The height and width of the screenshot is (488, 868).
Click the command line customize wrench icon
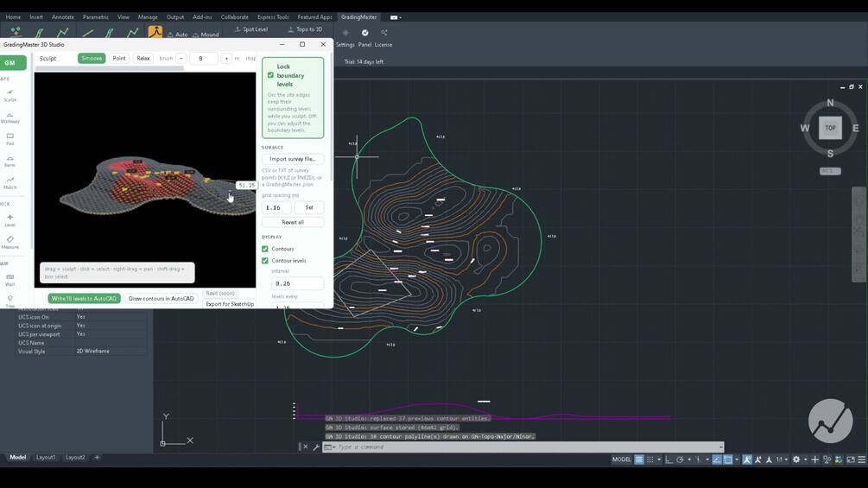pos(316,447)
